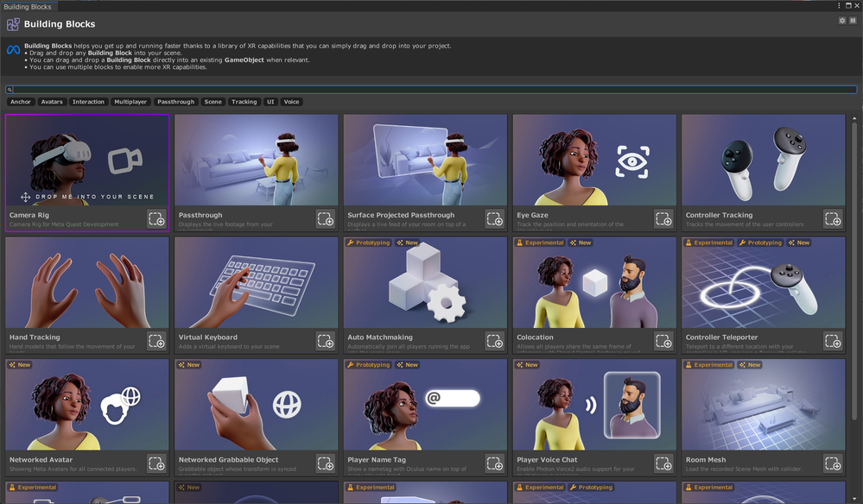This screenshot has width=863, height=504.
Task: Filter blocks by Voice tag
Action: tap(292, 102)
